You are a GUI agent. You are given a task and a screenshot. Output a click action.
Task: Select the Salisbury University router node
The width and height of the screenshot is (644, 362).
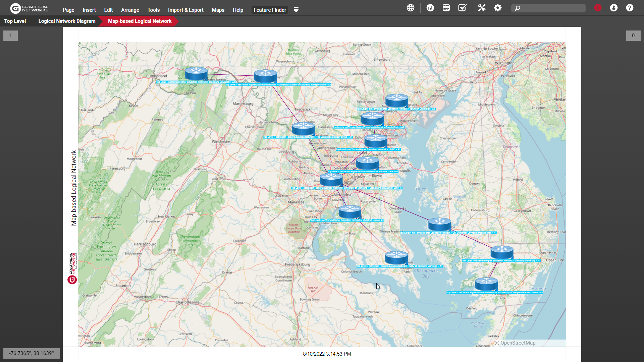(502, 252)
